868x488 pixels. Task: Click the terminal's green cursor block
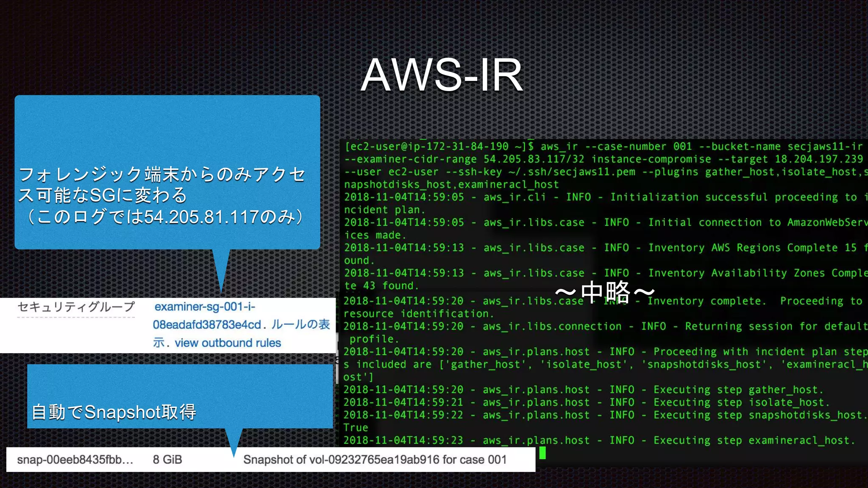pyautogui.click(x=542, y=453)
